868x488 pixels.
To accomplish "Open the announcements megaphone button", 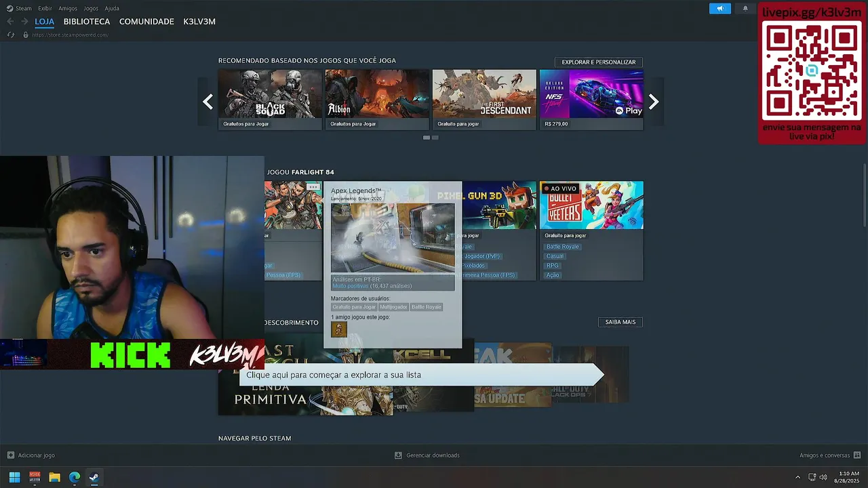I will point(720,9).
